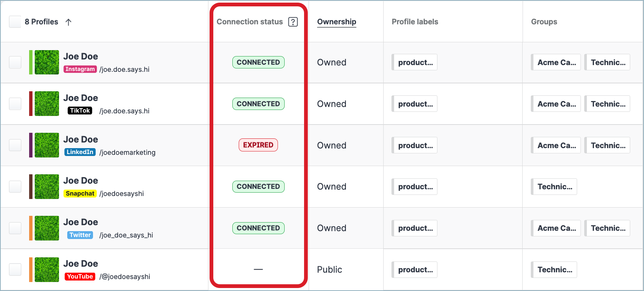Open the Connection status help icon

coord(293,22)
